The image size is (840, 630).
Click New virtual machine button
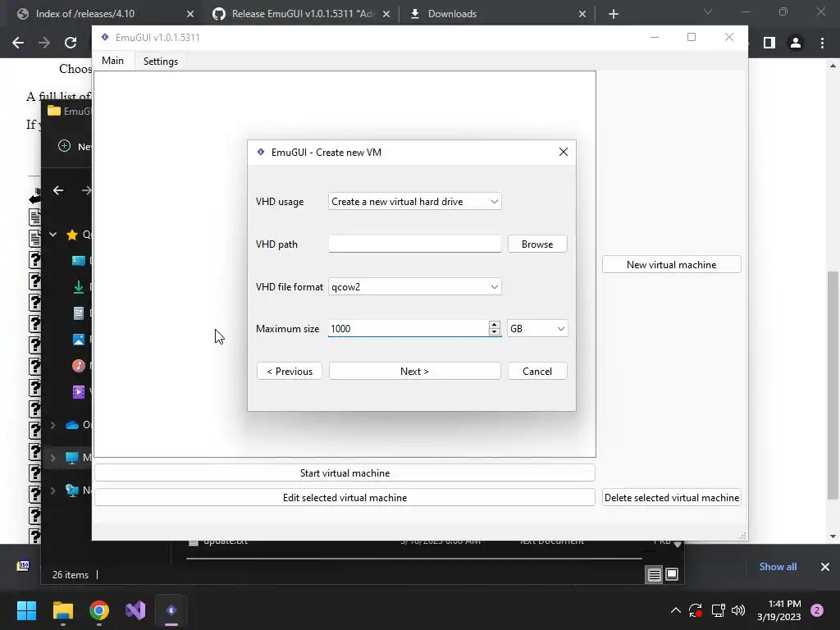coord(671,265)
